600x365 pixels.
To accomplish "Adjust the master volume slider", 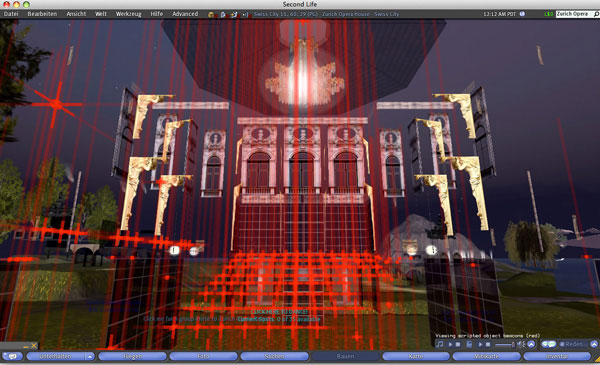I will coord(505,345).
